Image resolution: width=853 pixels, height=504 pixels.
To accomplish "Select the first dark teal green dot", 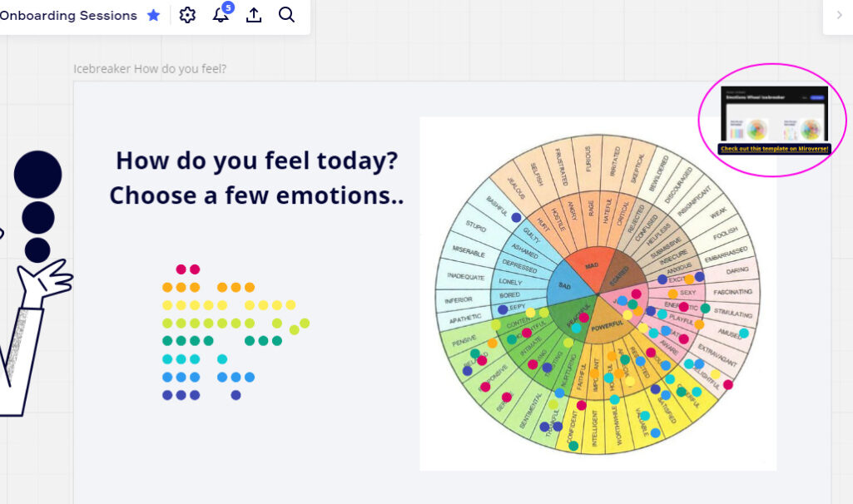I will 167,341.
